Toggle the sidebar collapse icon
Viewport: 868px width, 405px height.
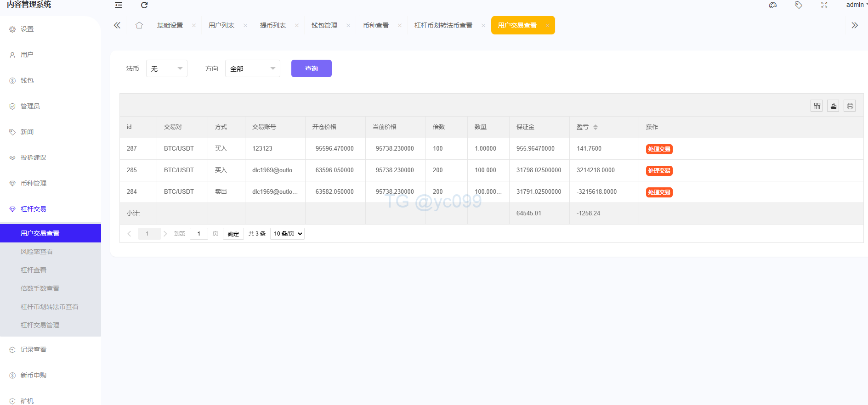(x=119, y=5)
